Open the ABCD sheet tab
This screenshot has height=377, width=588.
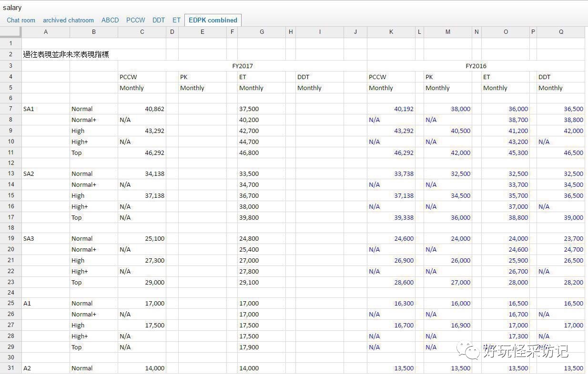coord(110,20)
